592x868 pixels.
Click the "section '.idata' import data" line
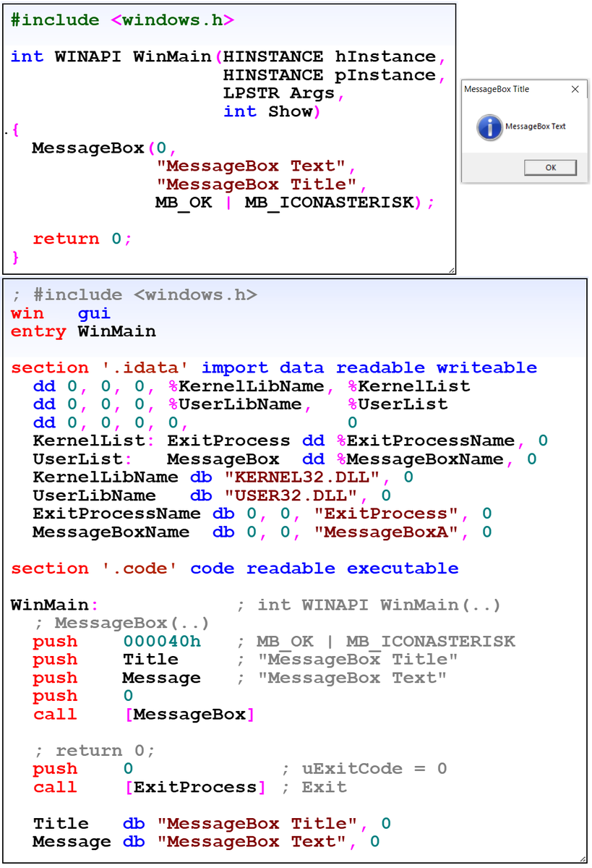pyautogui.click(x=274, y=368)
